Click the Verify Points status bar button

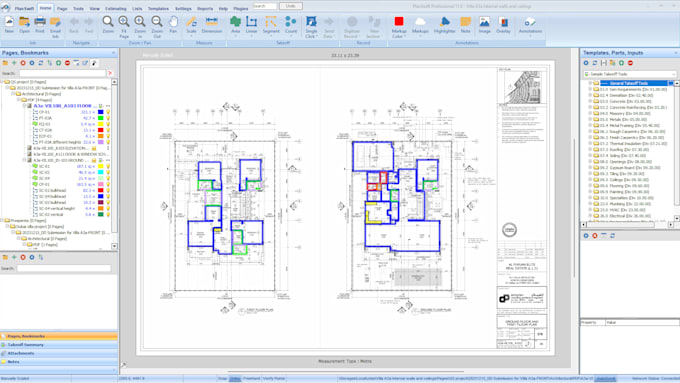[274, 379]
